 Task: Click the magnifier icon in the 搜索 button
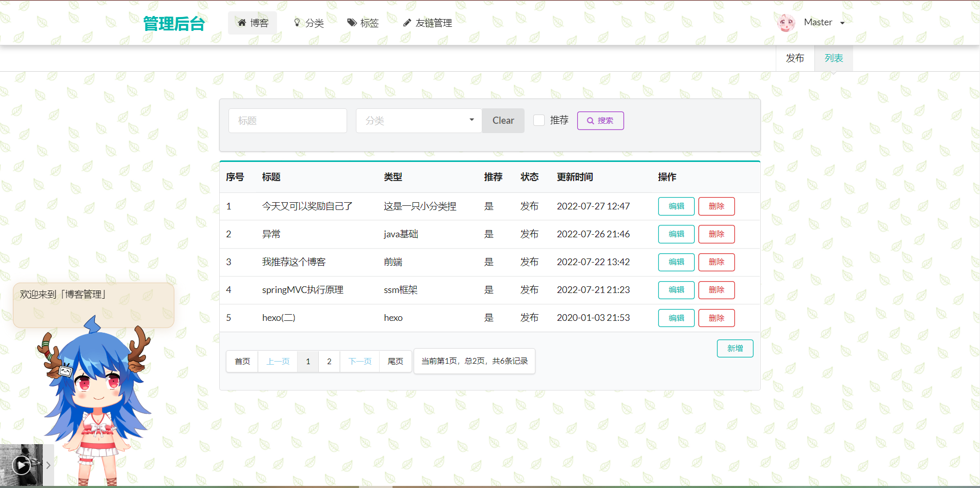click(590, 121)
